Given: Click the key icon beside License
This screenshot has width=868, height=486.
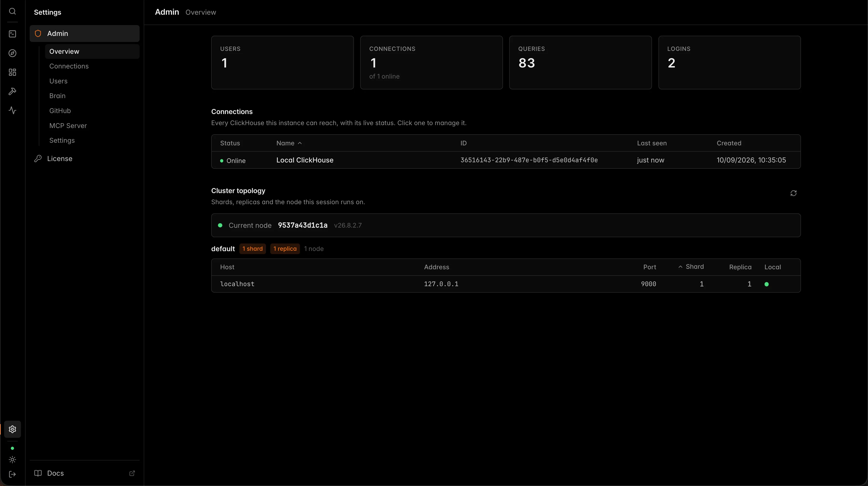Looking at the screenshot, I should coord(38,159).
